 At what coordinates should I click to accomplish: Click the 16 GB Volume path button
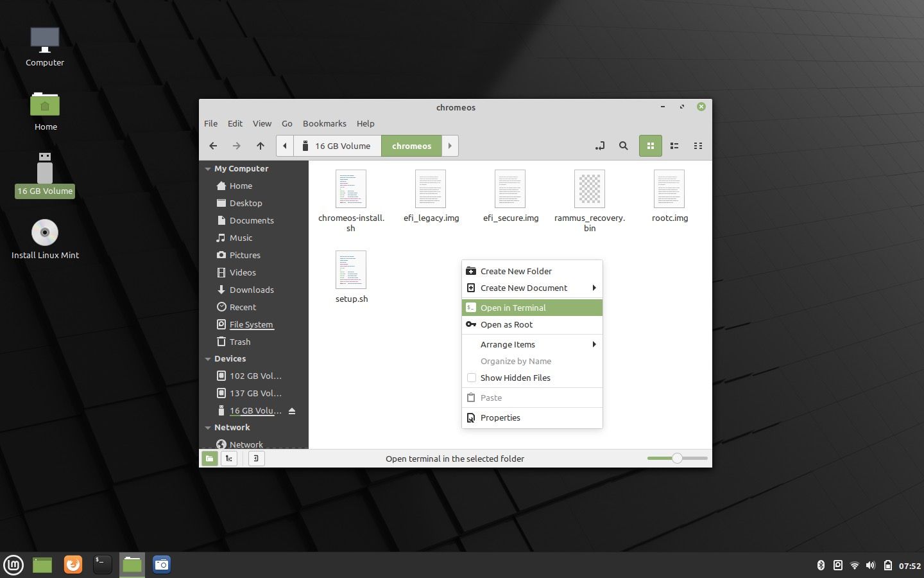(338, 146)
